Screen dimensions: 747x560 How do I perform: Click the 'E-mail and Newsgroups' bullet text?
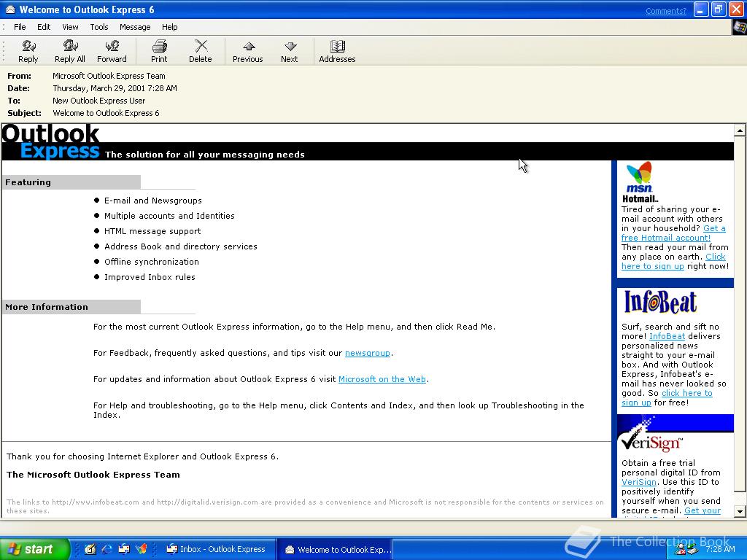(153, 201)
